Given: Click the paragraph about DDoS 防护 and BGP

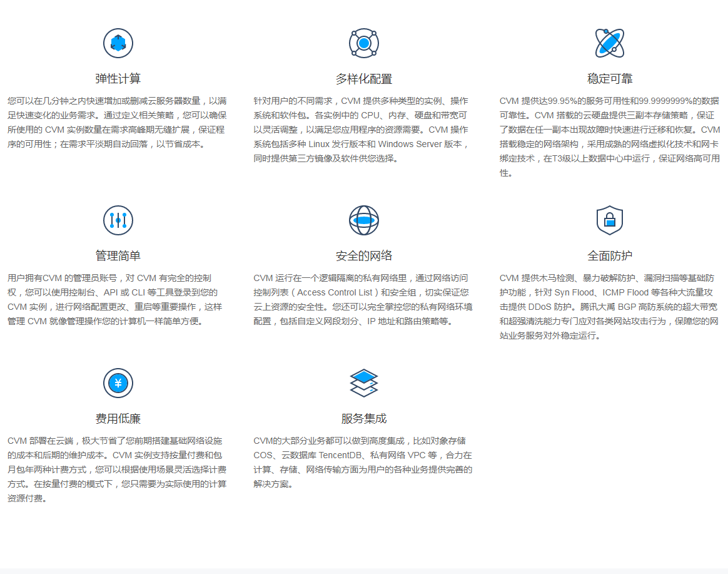Looking at the screenshot, I should (609, 307).
